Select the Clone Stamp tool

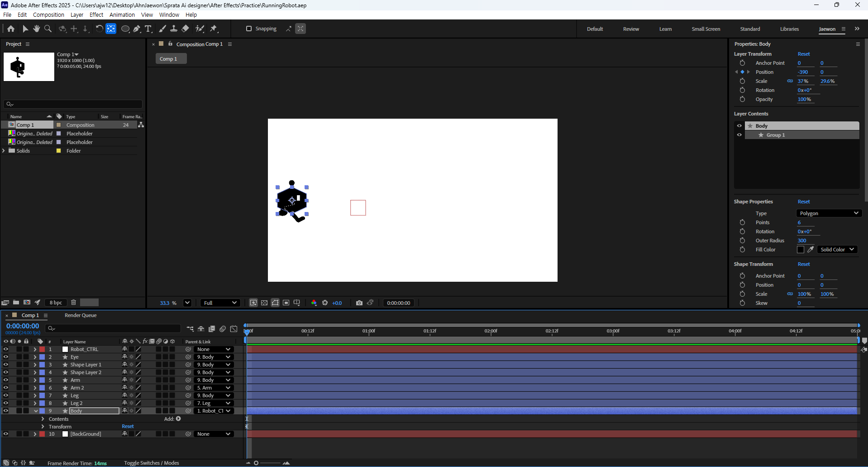pos(173,29)
